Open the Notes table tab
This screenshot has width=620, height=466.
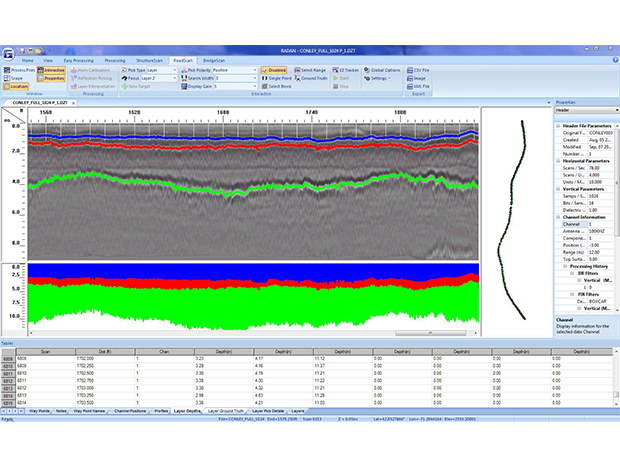click(x=61, y=411)
